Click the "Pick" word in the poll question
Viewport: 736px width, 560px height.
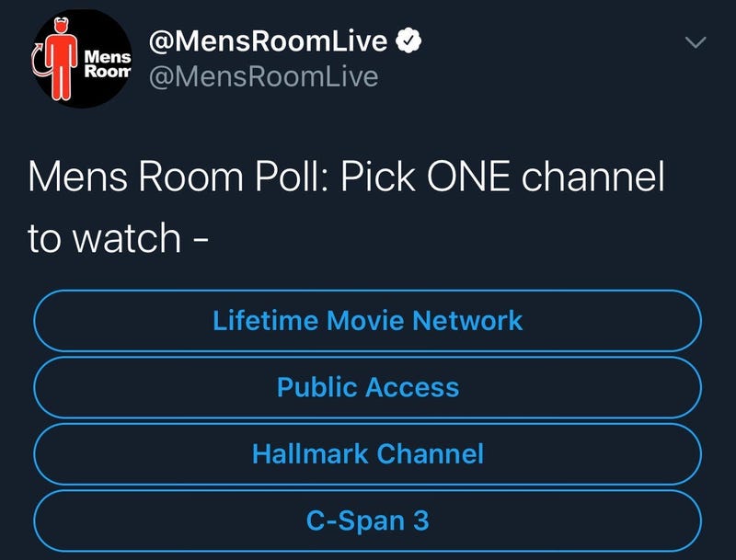[x=378, y=177]
